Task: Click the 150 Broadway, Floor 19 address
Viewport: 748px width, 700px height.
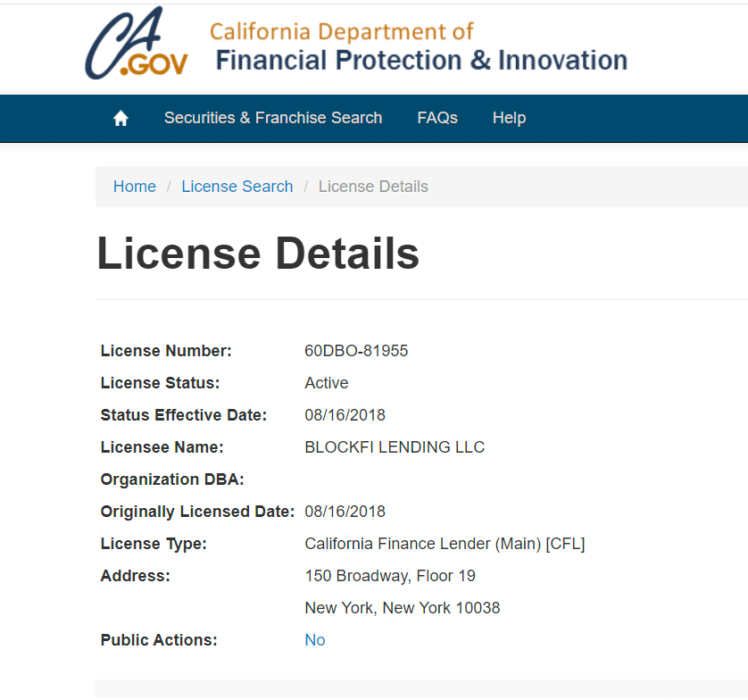Action: pyautogui.click(x=390, y=576)
